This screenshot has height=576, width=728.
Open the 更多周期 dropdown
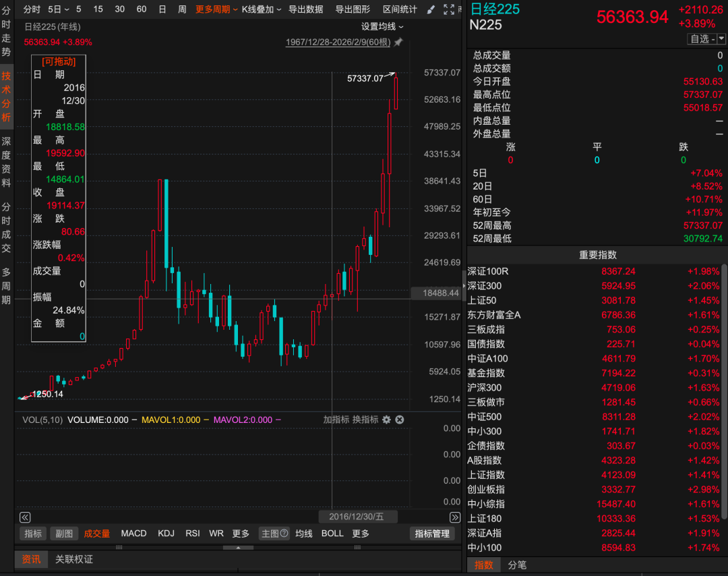(x=216, y=9)
